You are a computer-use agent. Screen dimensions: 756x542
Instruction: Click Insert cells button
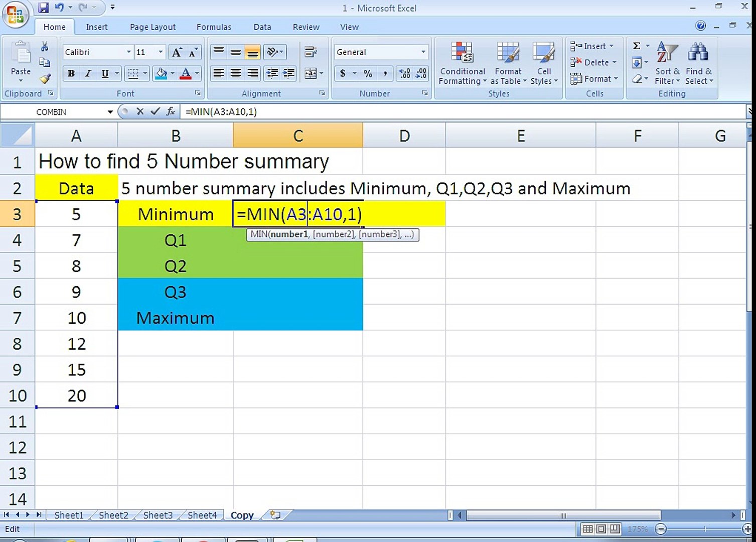[x=592, y=46]
